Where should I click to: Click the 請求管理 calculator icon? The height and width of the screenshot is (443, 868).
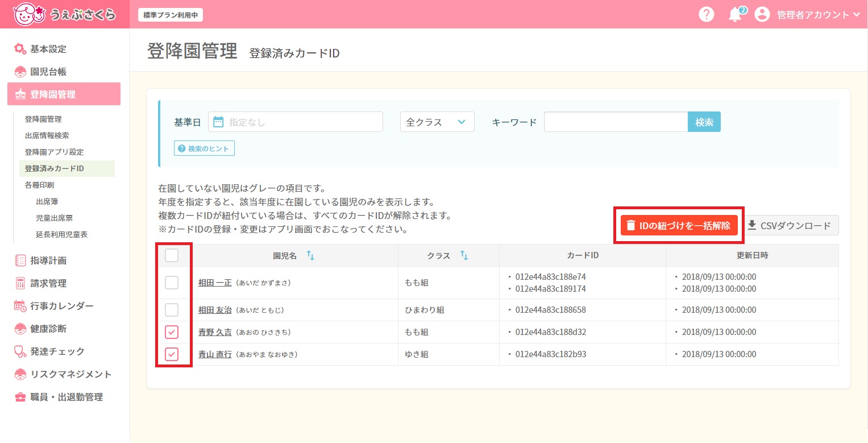coord(20,283)
